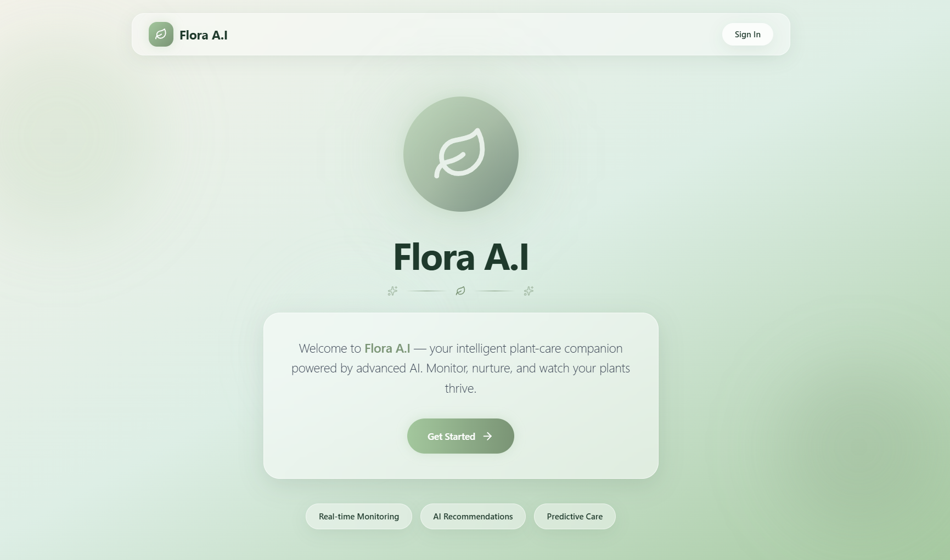
Task: Click the green Flora A.I text in welcome message
Action: pyautogui.click(x=387, y=348)
